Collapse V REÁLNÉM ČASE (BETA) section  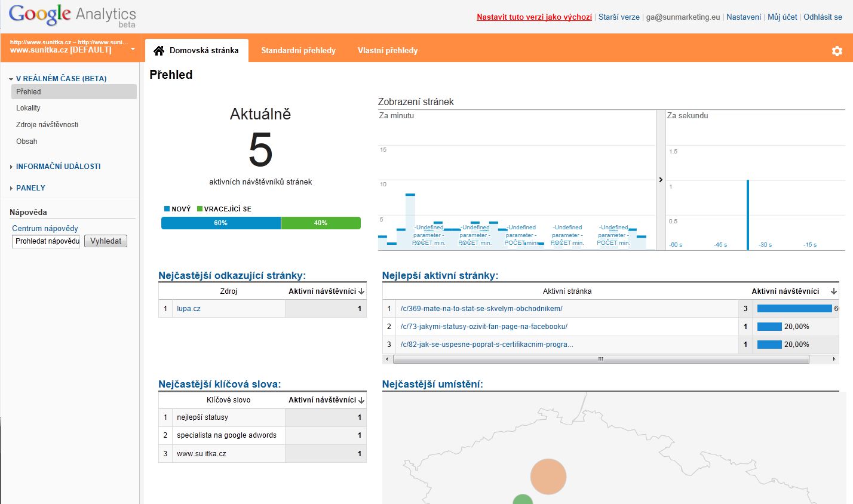coord(11,79)
